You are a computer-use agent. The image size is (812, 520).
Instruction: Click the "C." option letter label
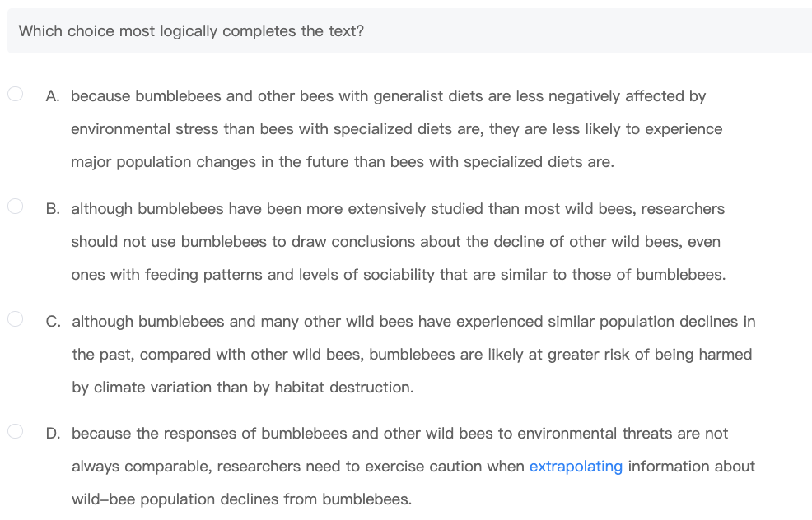(x=53, y=321)
